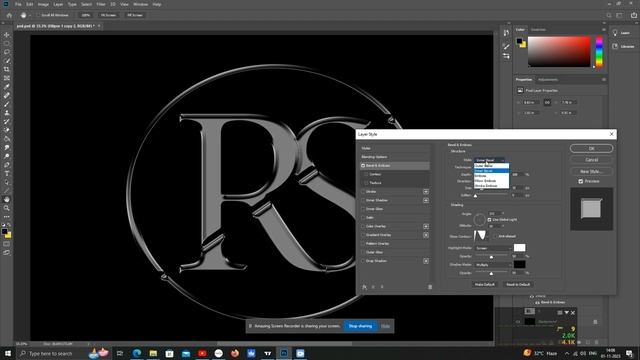640x360 pixels.
Task: Select the Hand tool
Action: (x=7, y=199)
